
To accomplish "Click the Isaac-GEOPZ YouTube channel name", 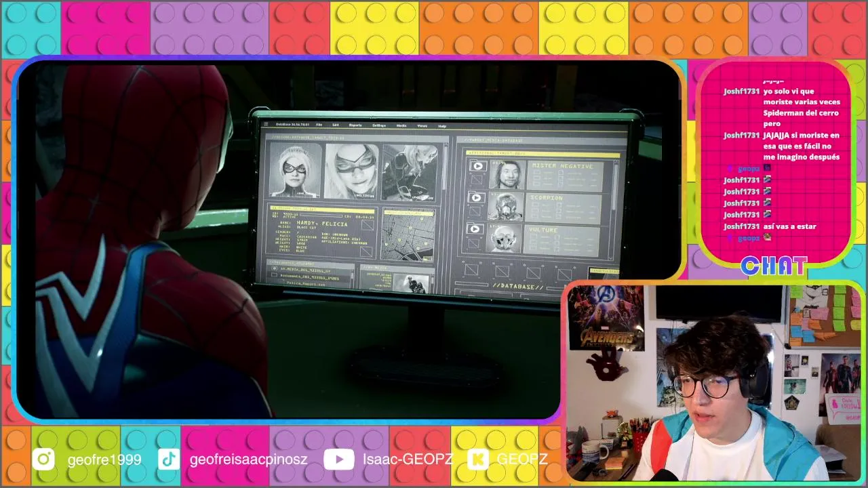I will coord(408,460).
